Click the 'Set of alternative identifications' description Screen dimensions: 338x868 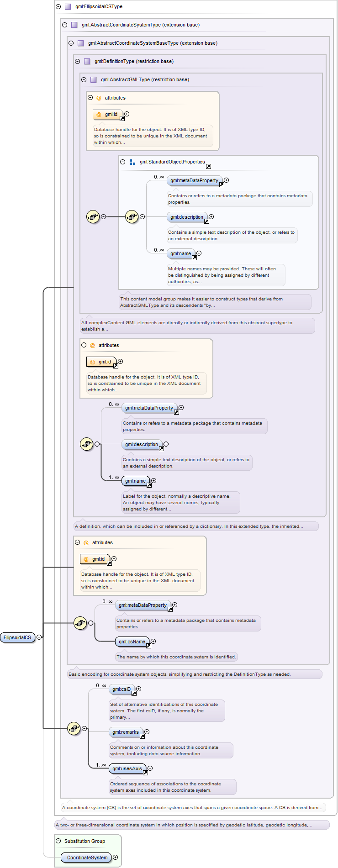pos(167,711)
